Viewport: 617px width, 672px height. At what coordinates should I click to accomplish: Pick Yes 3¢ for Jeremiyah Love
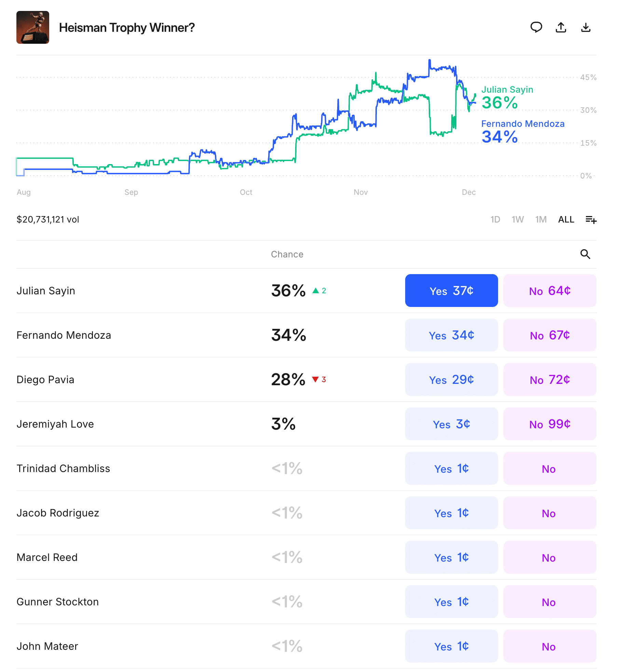point(451,424)
